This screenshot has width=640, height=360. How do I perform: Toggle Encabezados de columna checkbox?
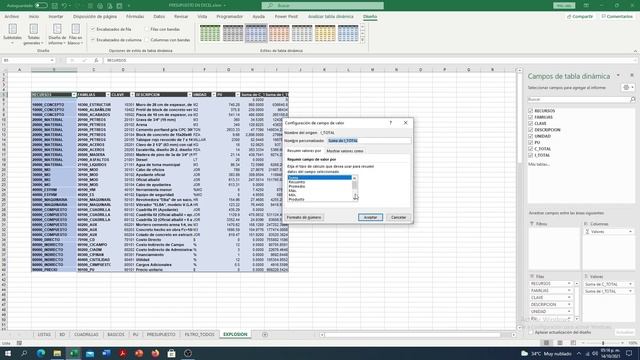coord(93,40)
